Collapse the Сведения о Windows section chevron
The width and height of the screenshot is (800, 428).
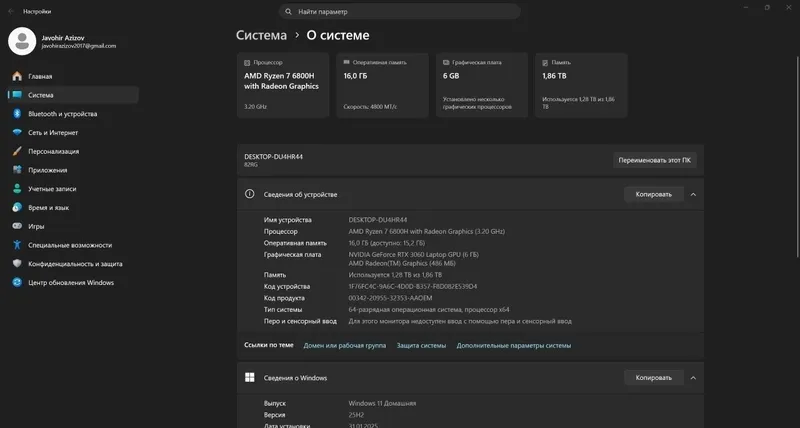point(693,378)
